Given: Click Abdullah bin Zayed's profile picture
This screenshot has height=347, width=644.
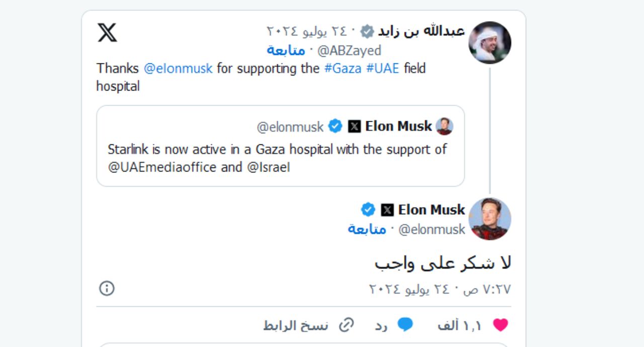Looking at the screenshot, I should 490,43.
